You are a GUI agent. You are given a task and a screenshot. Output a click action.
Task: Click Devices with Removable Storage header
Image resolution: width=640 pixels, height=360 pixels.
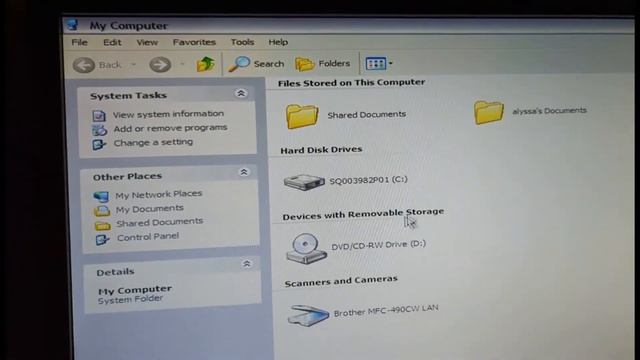point(363,214)
